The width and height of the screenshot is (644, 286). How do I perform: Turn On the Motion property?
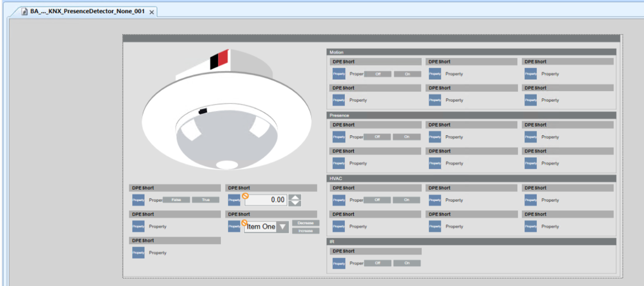[407, 74]
